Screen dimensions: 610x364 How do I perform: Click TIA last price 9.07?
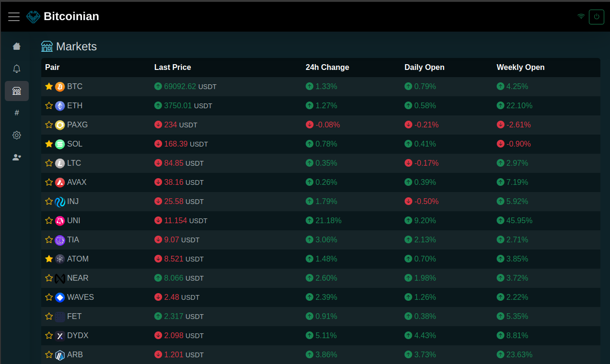[x=172, y=240]
